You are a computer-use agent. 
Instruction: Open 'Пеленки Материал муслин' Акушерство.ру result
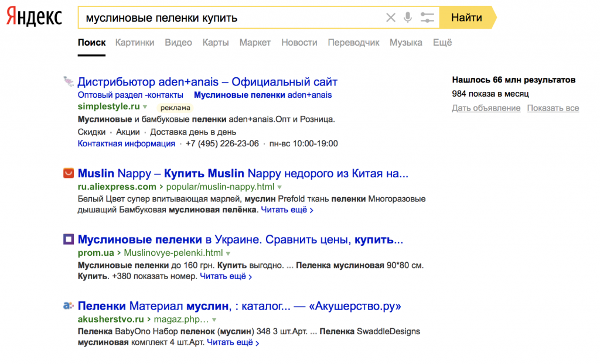coord(239,306)
